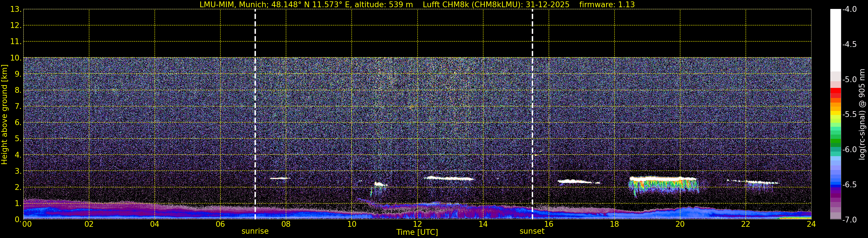Image resolution: width=868 pixels, height=238 pixels.
Task: Click the "3" height axis tick label
Action: 18,171
